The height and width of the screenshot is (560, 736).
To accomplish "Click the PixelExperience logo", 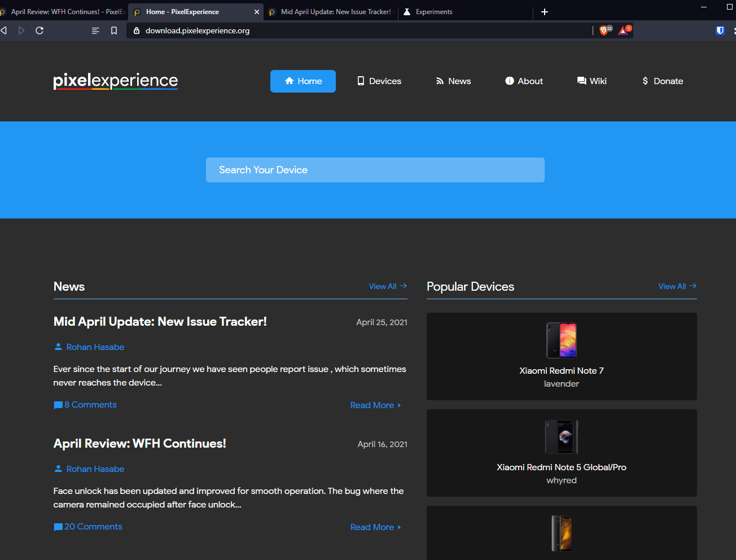I will pyautogui.click(x=115, y=81).
